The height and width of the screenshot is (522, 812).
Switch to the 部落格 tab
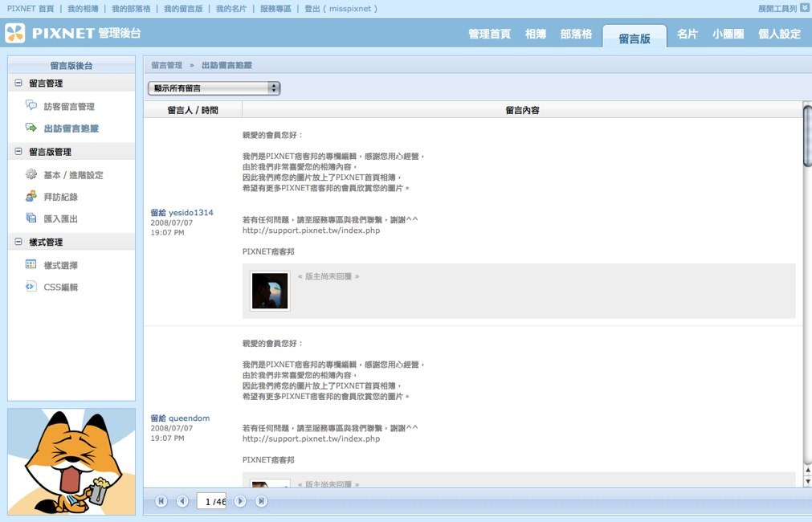(x=576, y=35)
